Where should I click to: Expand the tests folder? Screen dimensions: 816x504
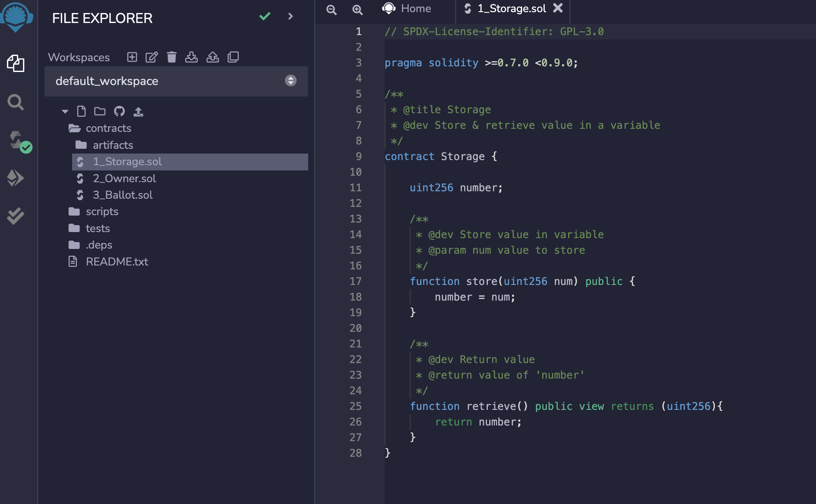pos(89,228)
